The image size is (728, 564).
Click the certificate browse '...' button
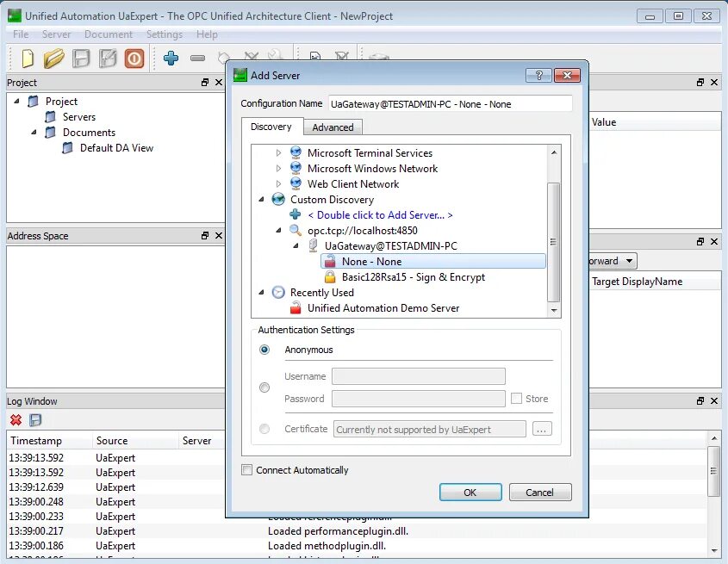coord(541,429)
